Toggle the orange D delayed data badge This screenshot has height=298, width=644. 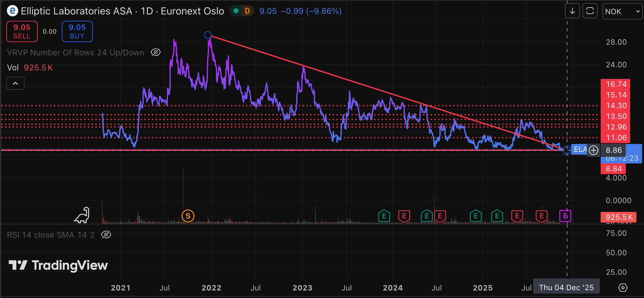coord(247,11)
